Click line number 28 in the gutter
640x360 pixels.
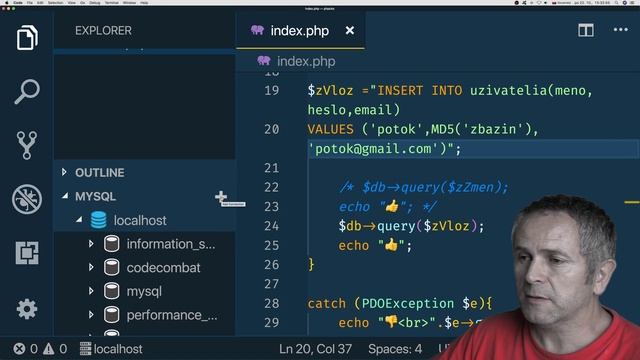point(271,303)
